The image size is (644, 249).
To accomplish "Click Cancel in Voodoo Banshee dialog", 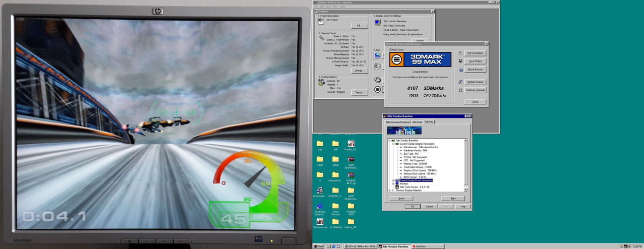I will pos(430,206).
